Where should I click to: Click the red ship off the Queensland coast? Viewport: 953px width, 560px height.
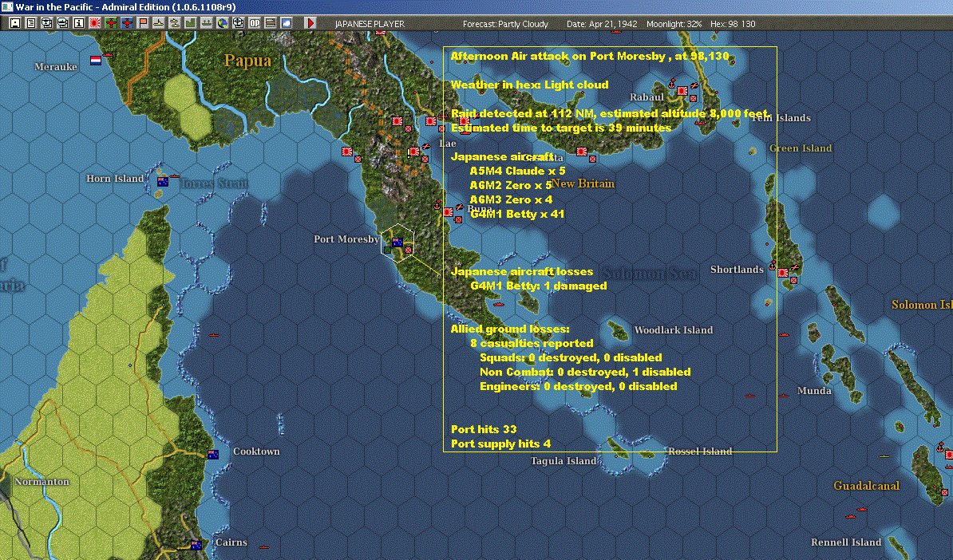tap(213, 335)
